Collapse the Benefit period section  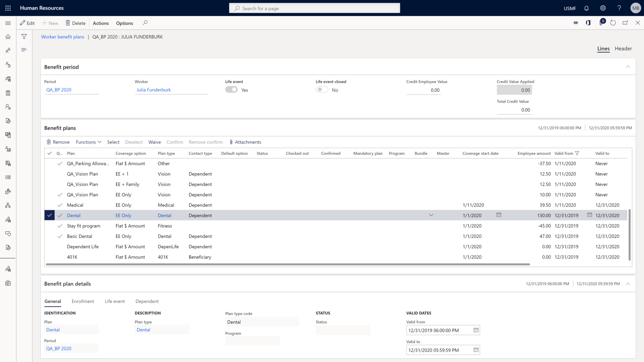628,67
